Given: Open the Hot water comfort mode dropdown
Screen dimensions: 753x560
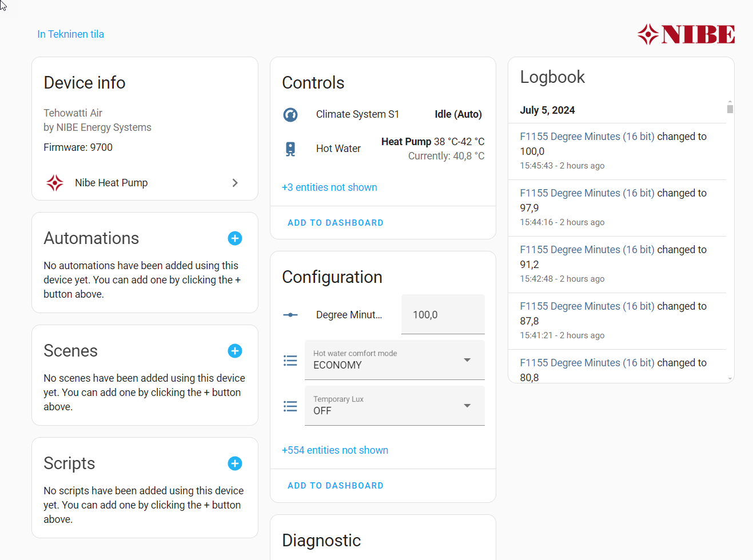Looking at the screenshot, I should tap(395, 360).
